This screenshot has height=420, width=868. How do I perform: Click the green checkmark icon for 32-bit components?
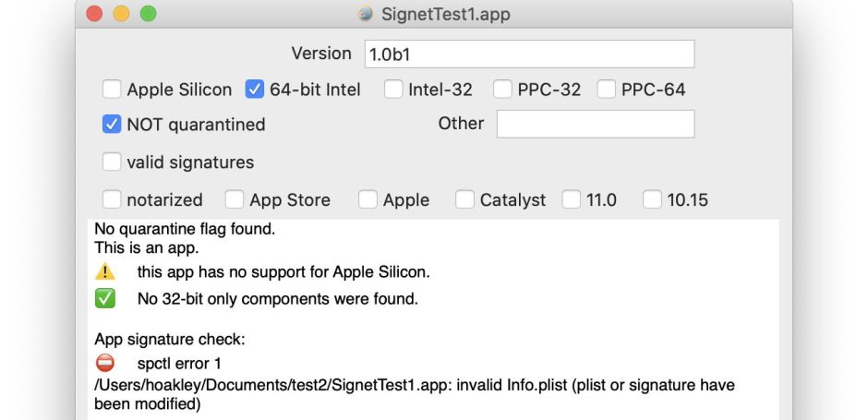coord(105,299)
